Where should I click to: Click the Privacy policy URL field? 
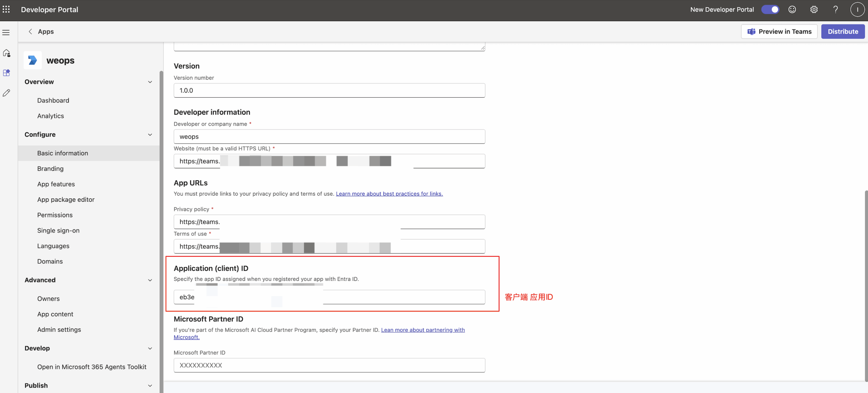pyautogui.click(x=329, y=222)
